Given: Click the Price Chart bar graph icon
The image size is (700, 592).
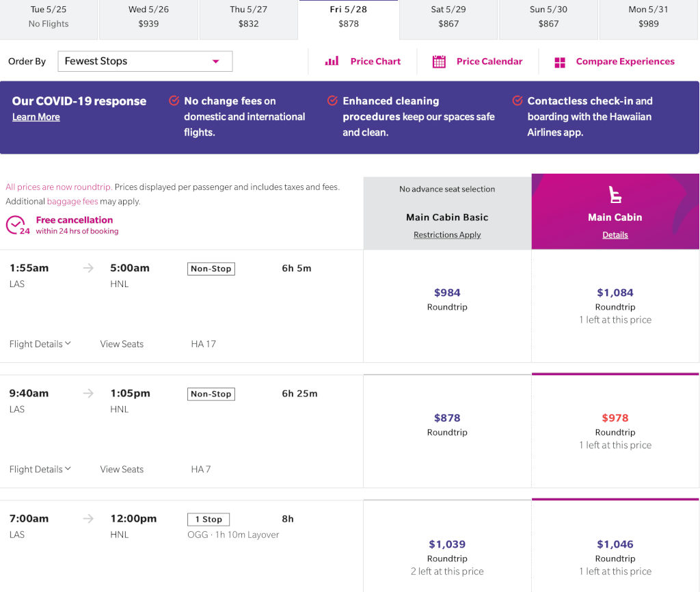Looking at the screenshot, I should click(332, 61).
